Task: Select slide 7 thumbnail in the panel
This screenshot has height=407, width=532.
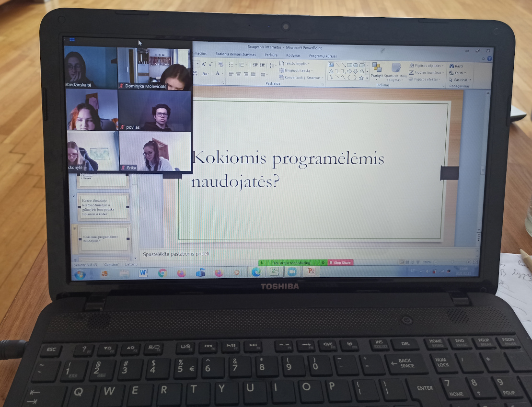Action: tap(104, 207)
